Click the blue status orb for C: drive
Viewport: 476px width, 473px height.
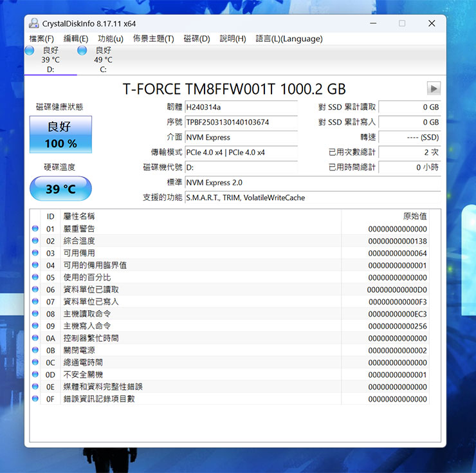82,50
